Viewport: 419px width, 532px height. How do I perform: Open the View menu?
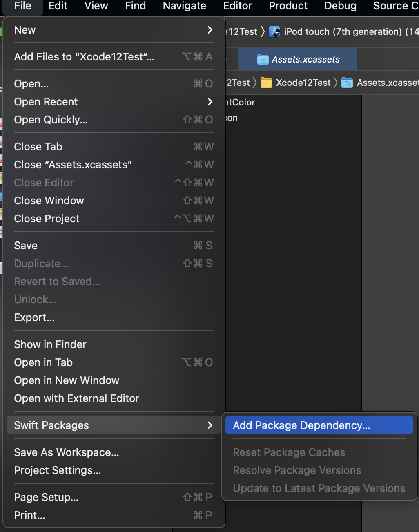click(x=96, y=6)
